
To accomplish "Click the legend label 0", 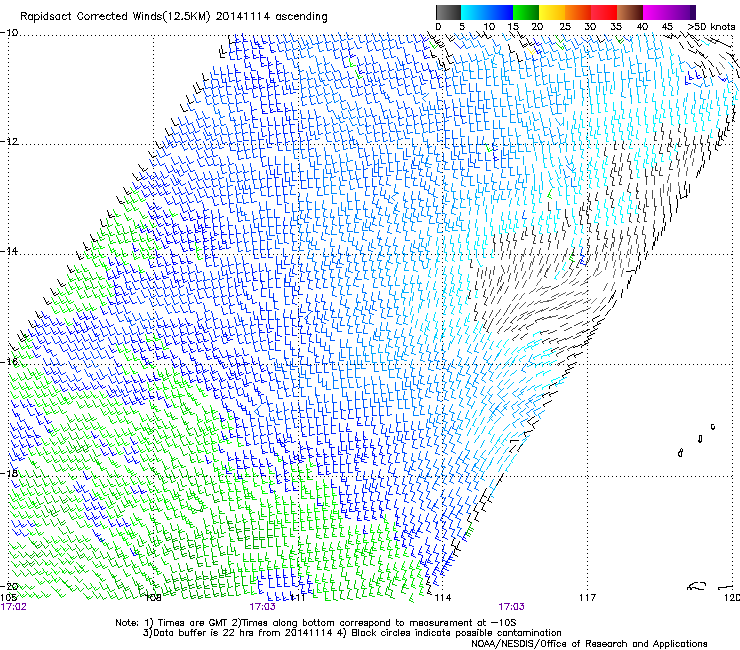I will click(x=438, y=27).
